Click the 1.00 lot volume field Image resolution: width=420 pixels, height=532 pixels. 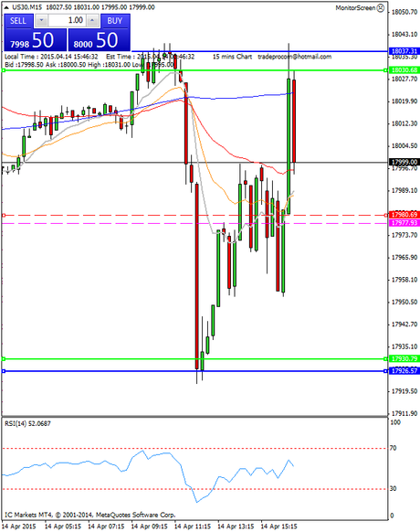67,21
